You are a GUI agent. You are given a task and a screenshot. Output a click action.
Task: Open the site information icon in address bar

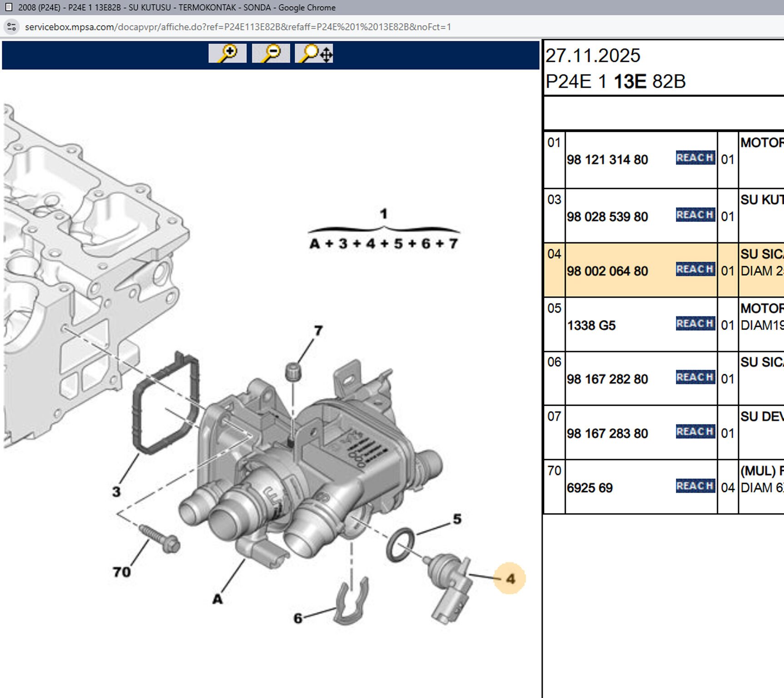[12, 27]
